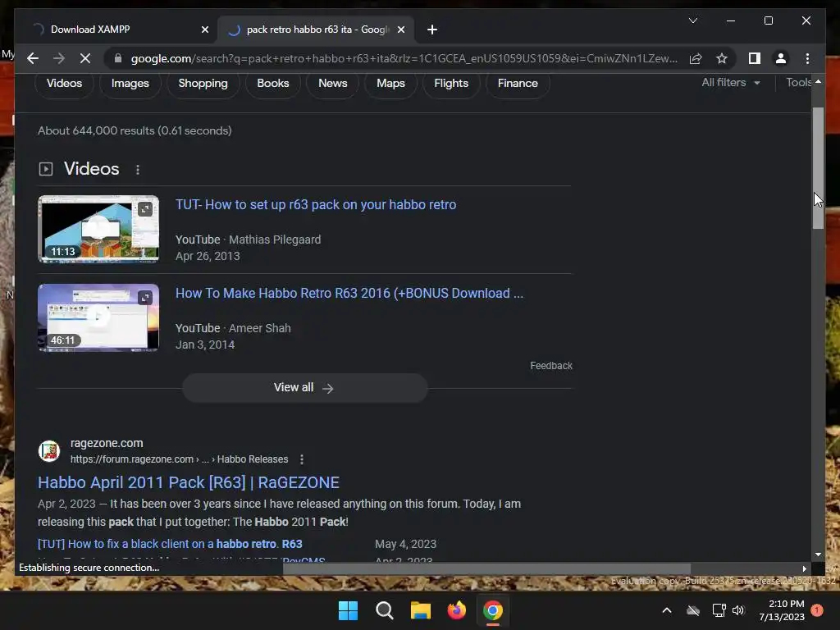This screenshot has width=840, height=630.
Task: Open a new browser tab
Action: (x=432, y=30)
